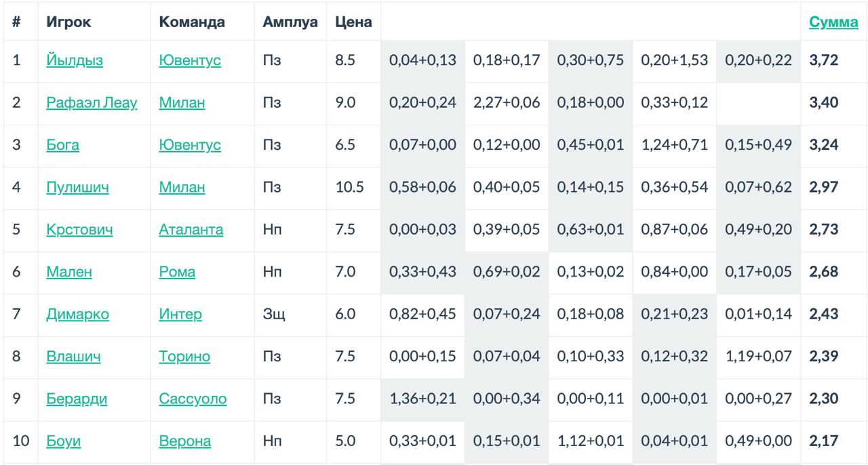
Task: Click Берарди's 1,36+0,21 stat cell
Action: coord(422,399)
